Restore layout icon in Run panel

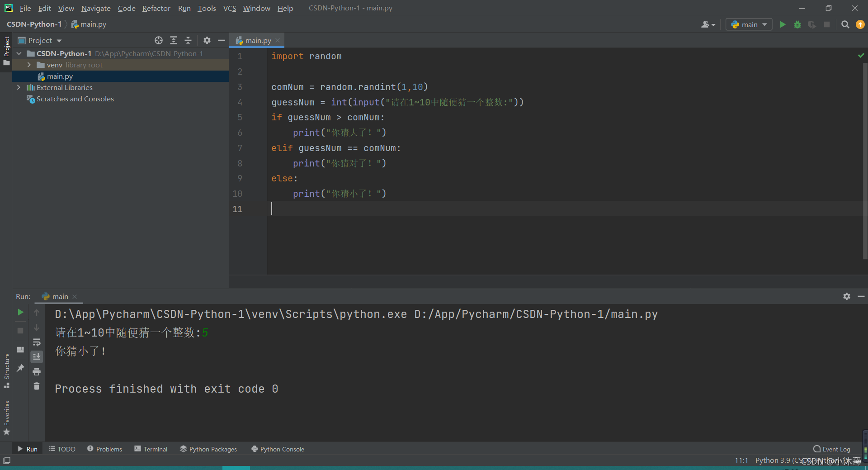click(20, 350)
